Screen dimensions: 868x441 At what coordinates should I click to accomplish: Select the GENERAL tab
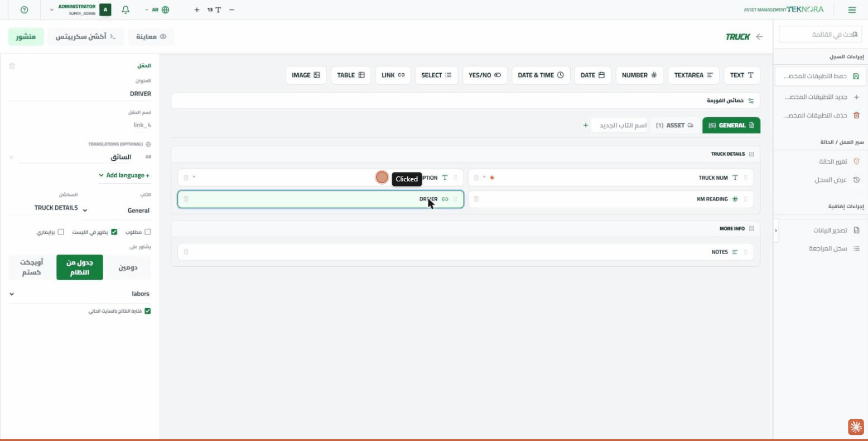click(x=731, y=125)
